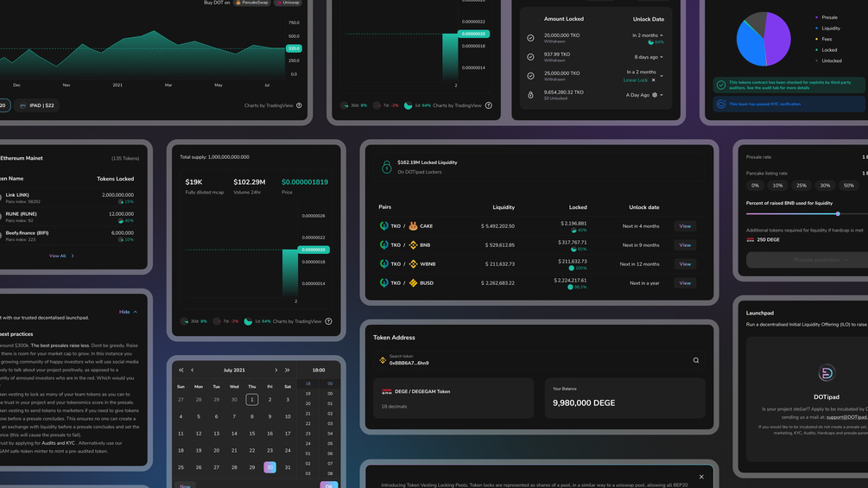868x488 pixels.
Task: Close the Token Vesting Locking Pools banner
Action: tap(701, 477)
